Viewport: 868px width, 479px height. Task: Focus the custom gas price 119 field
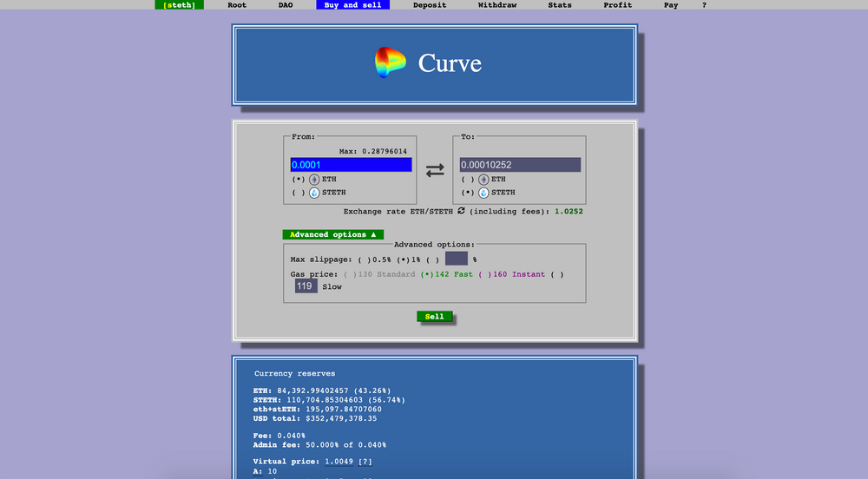click(x=306, y=286)
